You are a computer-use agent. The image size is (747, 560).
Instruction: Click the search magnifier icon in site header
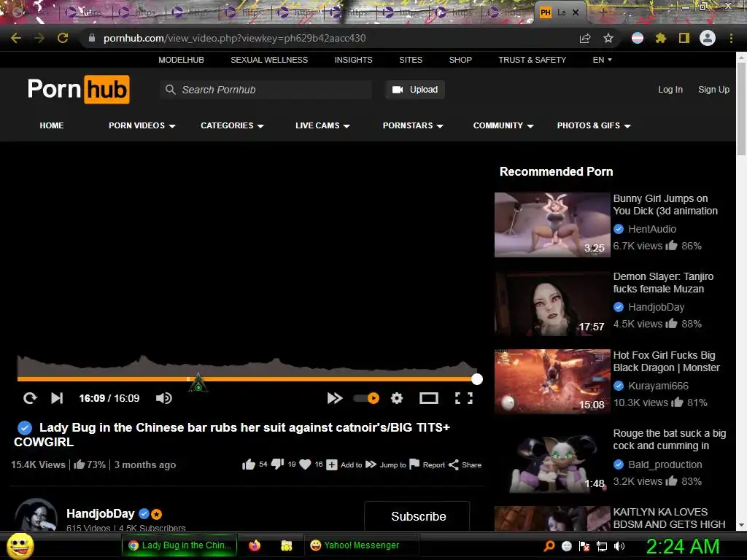click(x=170, y=90)
